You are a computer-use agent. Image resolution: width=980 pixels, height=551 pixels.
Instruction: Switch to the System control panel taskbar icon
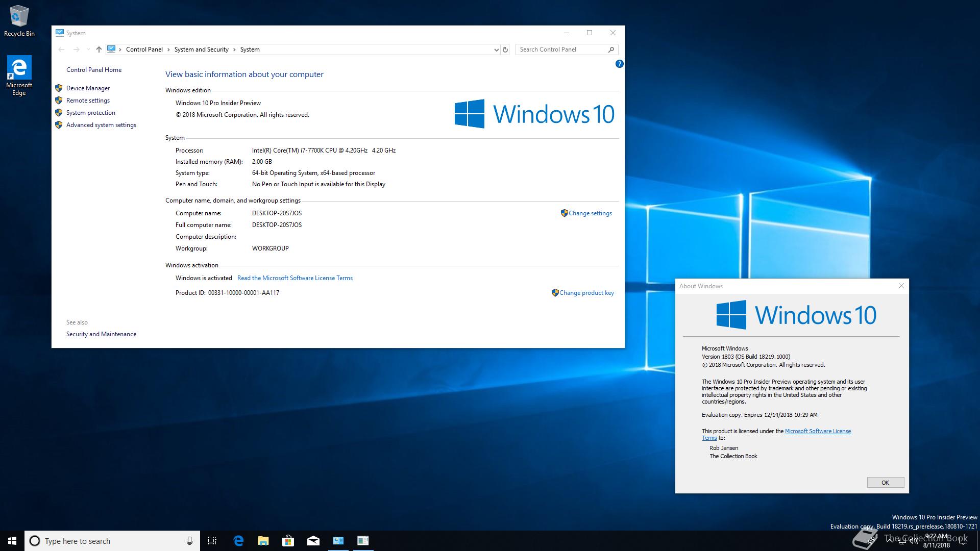tap(338, 541)
